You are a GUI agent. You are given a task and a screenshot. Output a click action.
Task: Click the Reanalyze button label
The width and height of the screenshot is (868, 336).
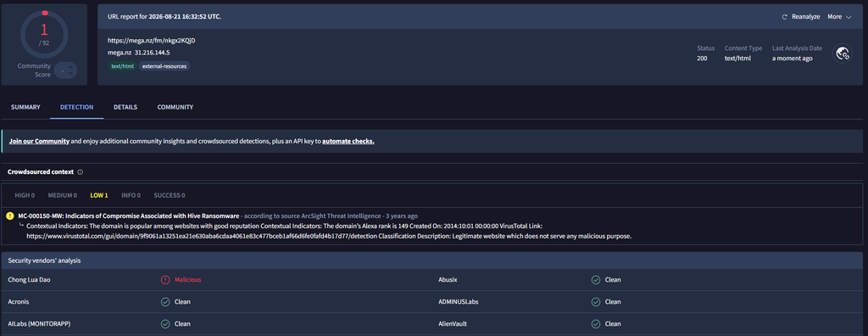click(806, 17)
